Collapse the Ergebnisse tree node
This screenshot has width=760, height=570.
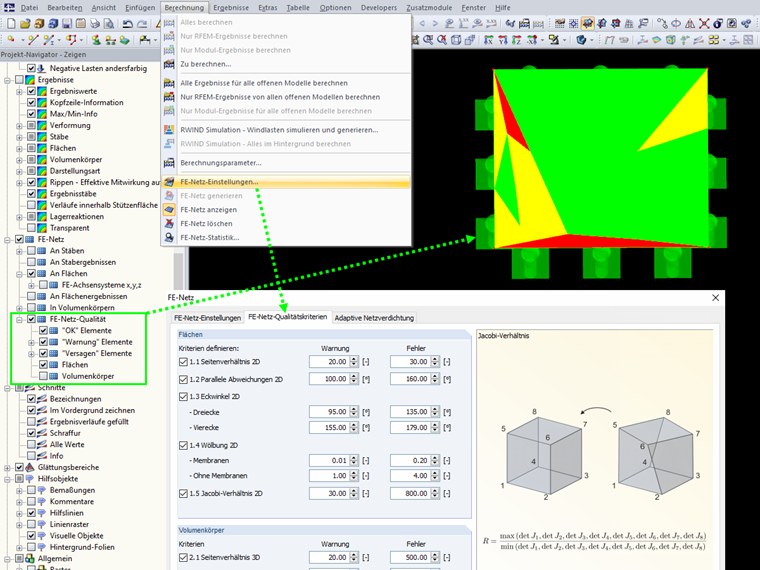coord(7,80)
